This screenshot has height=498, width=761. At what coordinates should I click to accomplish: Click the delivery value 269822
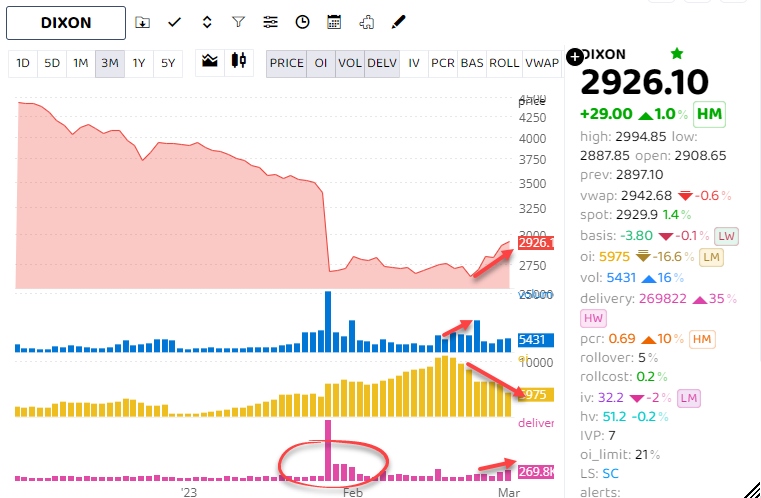[x=663, y=299]
